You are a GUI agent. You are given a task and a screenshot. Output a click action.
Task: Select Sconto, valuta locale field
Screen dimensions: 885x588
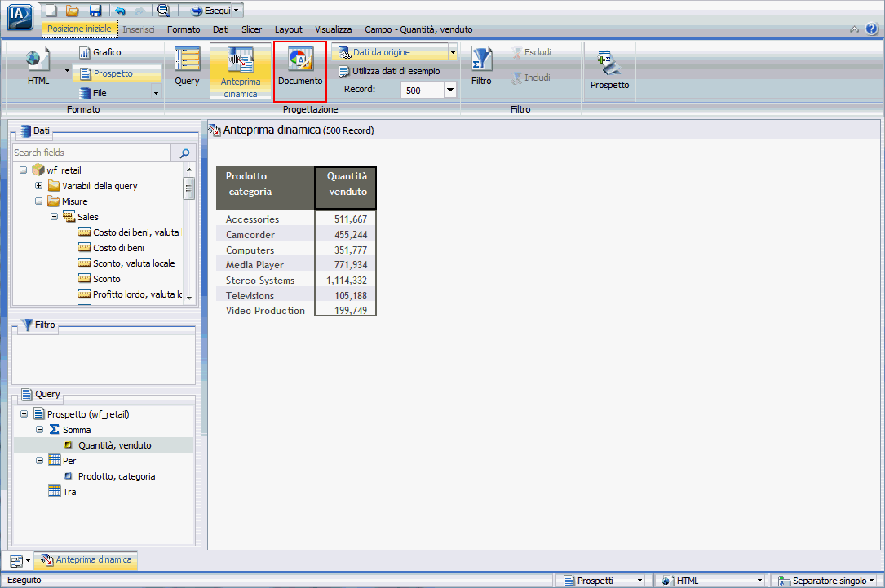point(127,263)
